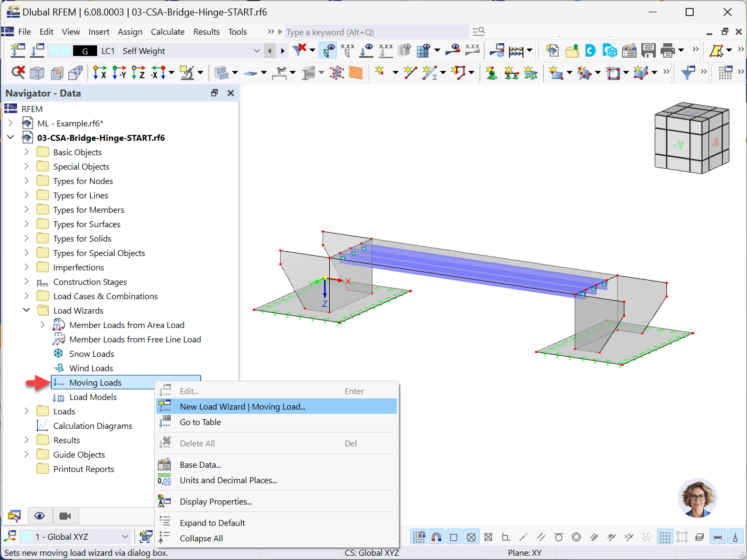Toggle the show results eye icon
The width and height of the screenshot is (747, 560).
point(328,51)
